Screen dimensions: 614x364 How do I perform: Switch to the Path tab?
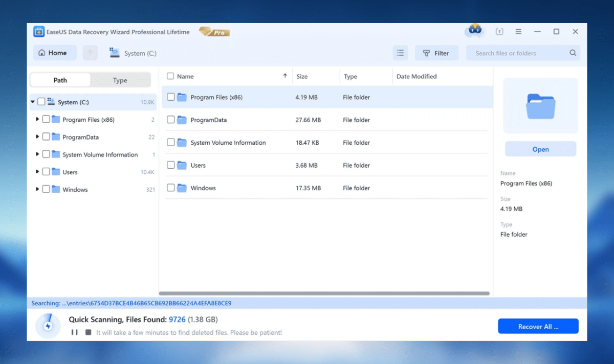click(x=60, y=80)
